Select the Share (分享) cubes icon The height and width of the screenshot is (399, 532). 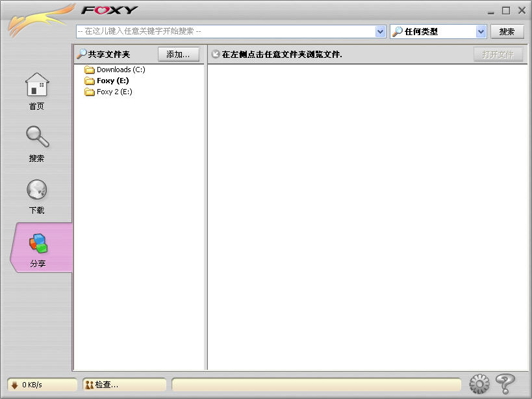point(38,243)
